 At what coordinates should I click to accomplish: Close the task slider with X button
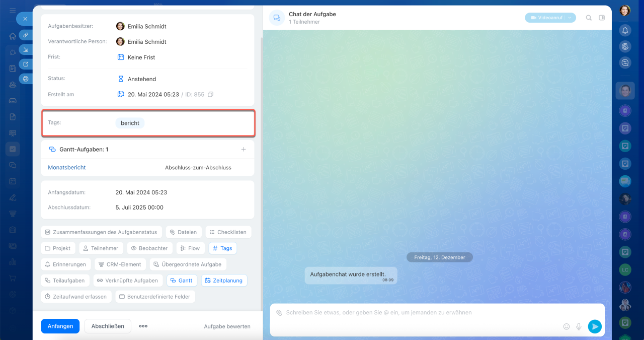click(x=25, y=19)
